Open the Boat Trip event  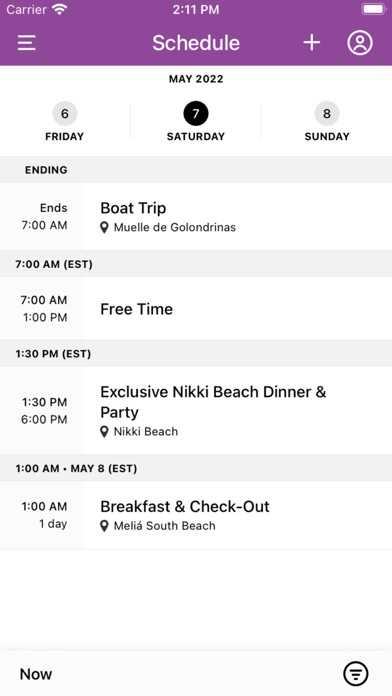(x=196, y=217)
